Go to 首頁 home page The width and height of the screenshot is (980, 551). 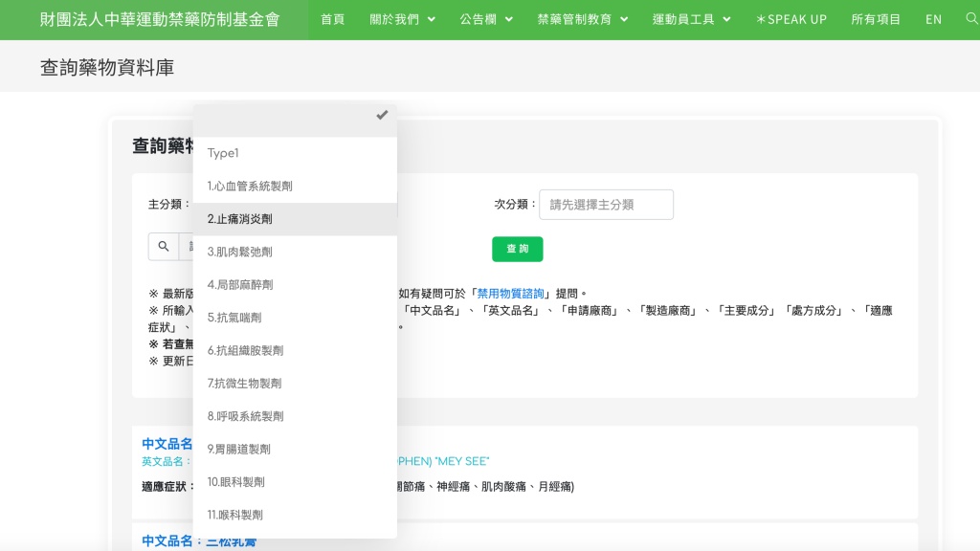click(332, 19)
